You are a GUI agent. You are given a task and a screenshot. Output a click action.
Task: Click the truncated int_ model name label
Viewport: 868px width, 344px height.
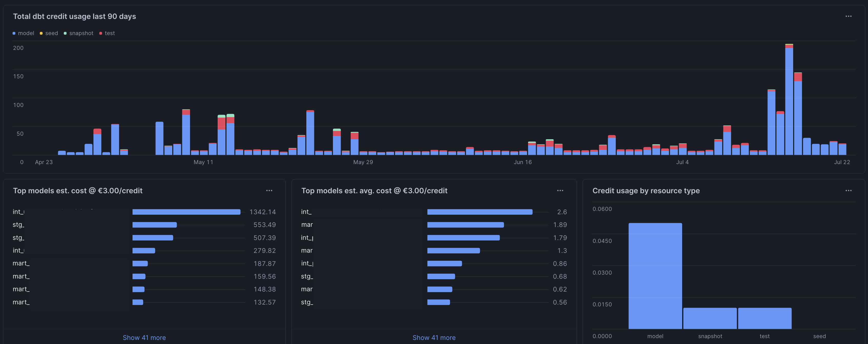click(18, 212)
